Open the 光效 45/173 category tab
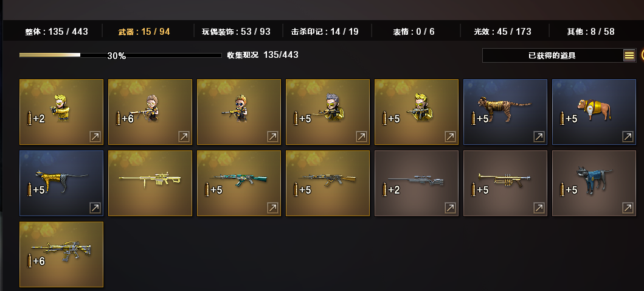644x291 pixels. tap(502, 32)
